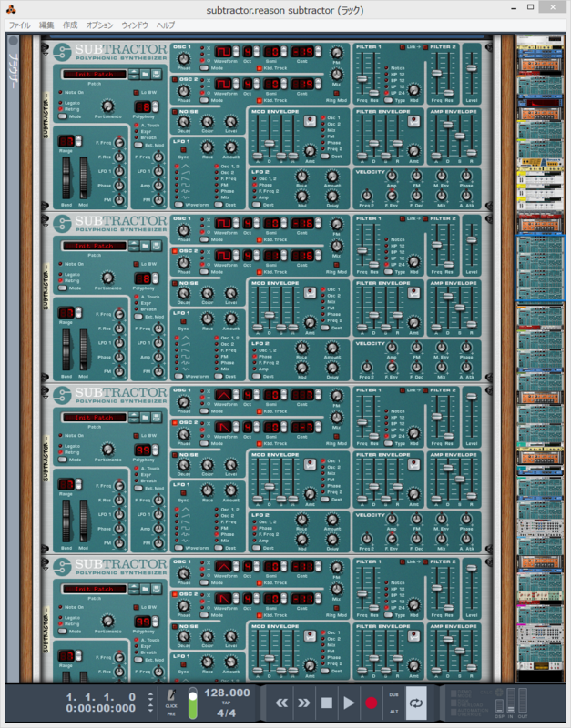
Task: Click Filter Envelope invert button on third Subtractor
Action: (413, 464)
